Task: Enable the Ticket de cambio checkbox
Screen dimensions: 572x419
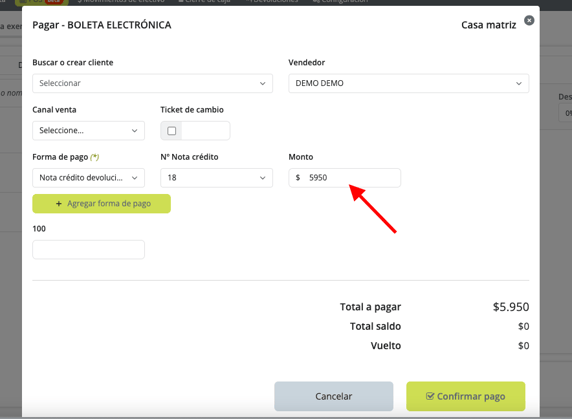Action: 171,131
